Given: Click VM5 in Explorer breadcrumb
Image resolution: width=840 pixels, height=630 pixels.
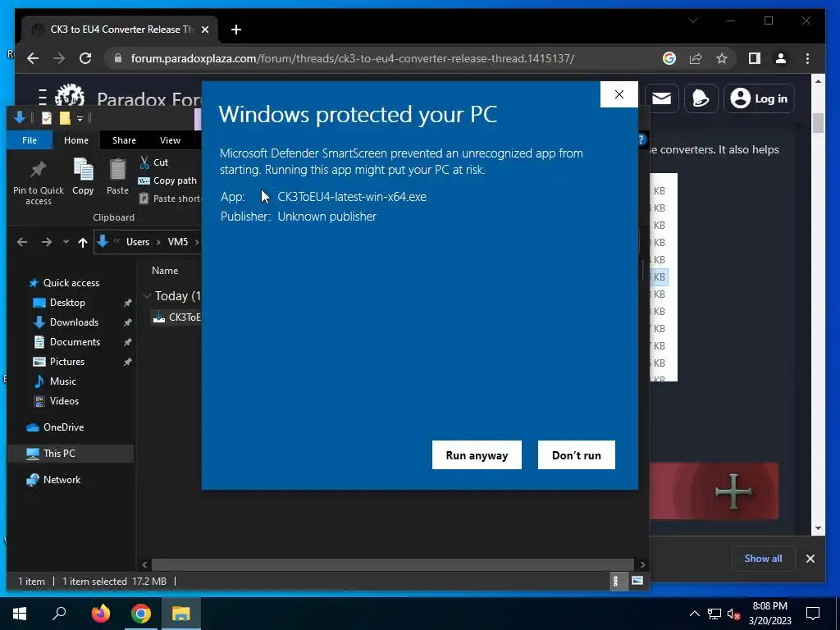Looking at the screenshot, I should point(178,242).
